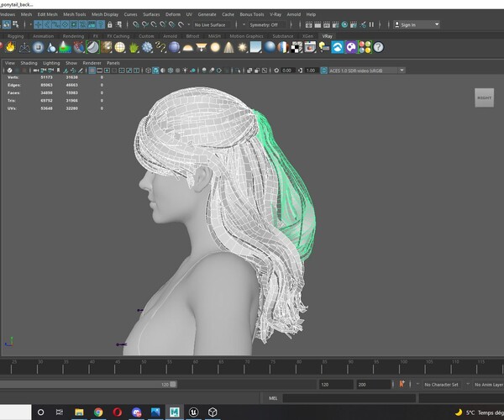Open the viewport Renderer menu
The width and height of the screenshot is (504, 420).
click(92, 63)
